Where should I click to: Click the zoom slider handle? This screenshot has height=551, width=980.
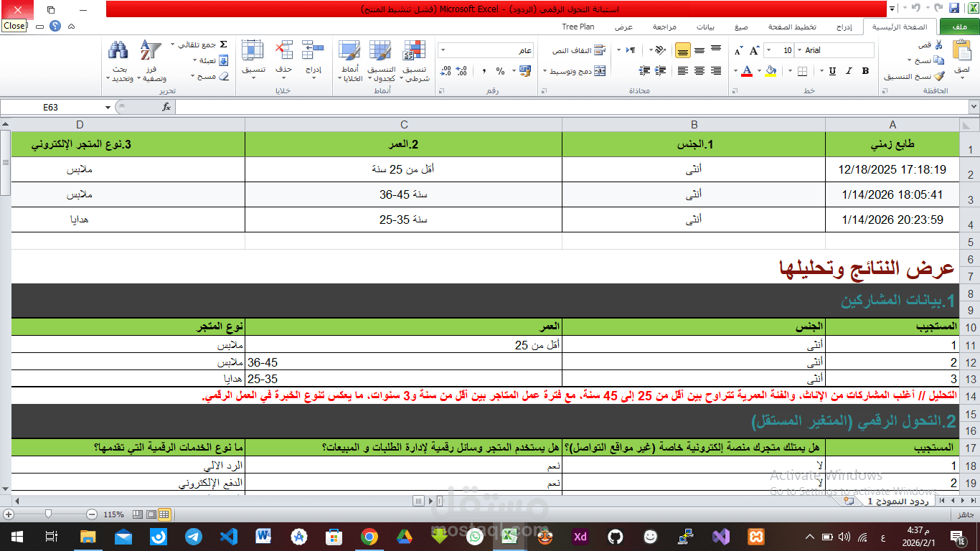click(x=48, y=514)
